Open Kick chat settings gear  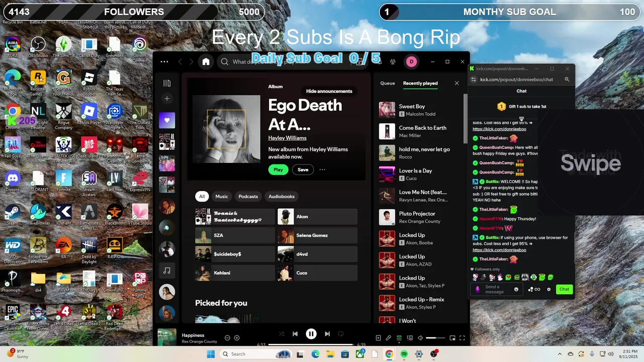(x=549, y=290)
